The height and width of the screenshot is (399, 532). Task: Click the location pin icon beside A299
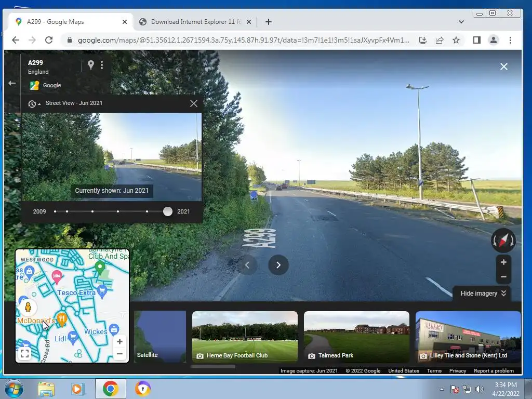tap(90, 64)
